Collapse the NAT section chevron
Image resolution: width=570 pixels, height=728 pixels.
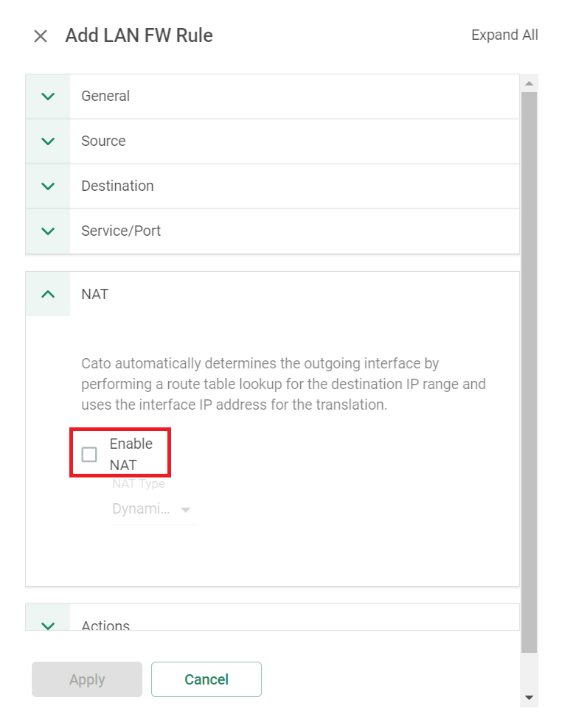(x=48, y=294)
